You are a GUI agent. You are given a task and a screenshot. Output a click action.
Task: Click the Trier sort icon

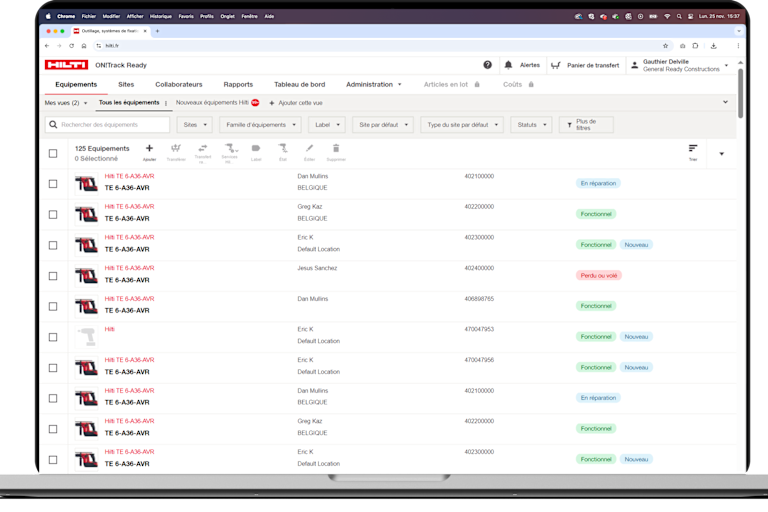(692, 149)
